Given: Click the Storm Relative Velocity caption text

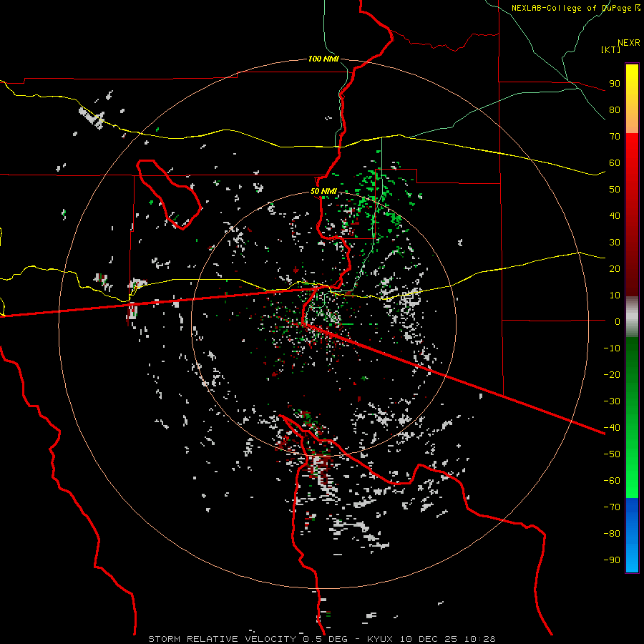Looking at the screenshot, I should pyautogui.click(x=321, y=639).
